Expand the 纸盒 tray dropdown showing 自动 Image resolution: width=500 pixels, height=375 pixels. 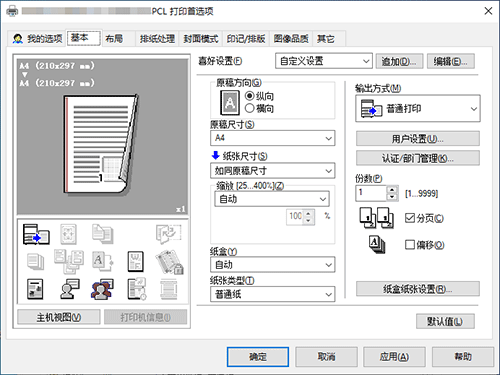(x=272, y=265)
